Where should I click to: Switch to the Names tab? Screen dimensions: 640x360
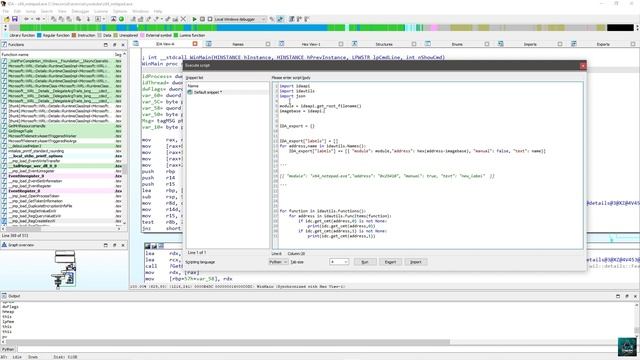238,44
